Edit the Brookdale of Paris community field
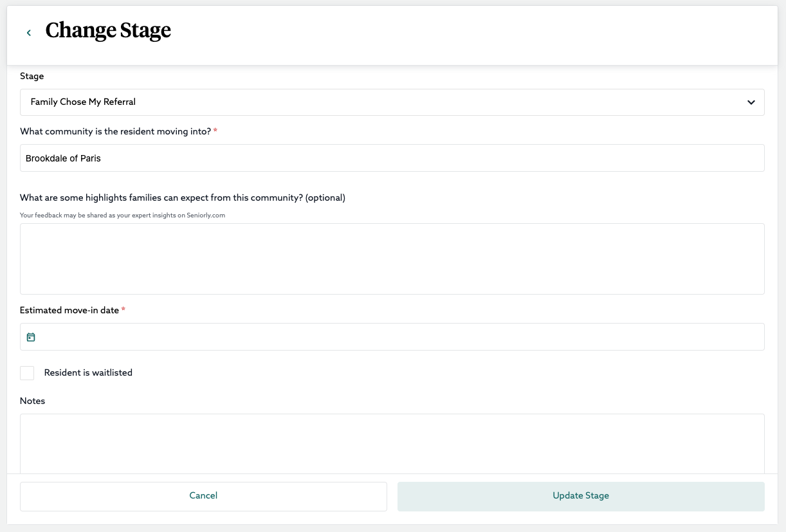 [392, 158]
